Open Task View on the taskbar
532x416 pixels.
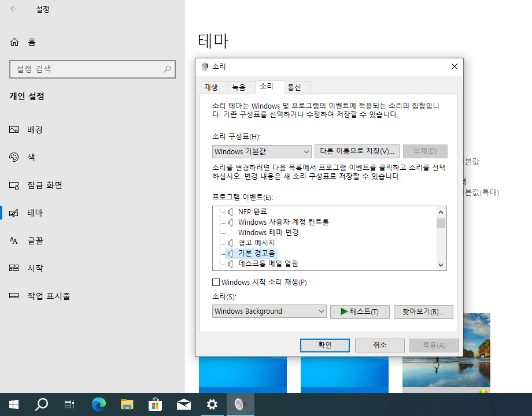69,404
